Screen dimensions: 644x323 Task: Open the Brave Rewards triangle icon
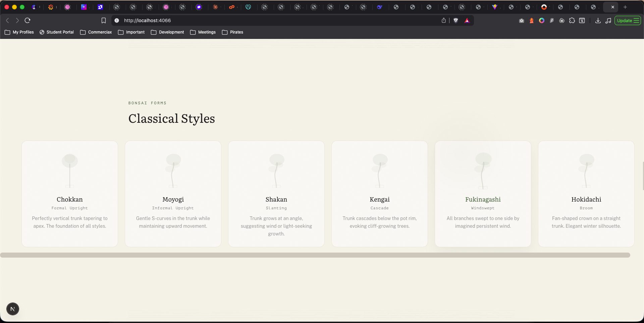click(x=467, y=20)
